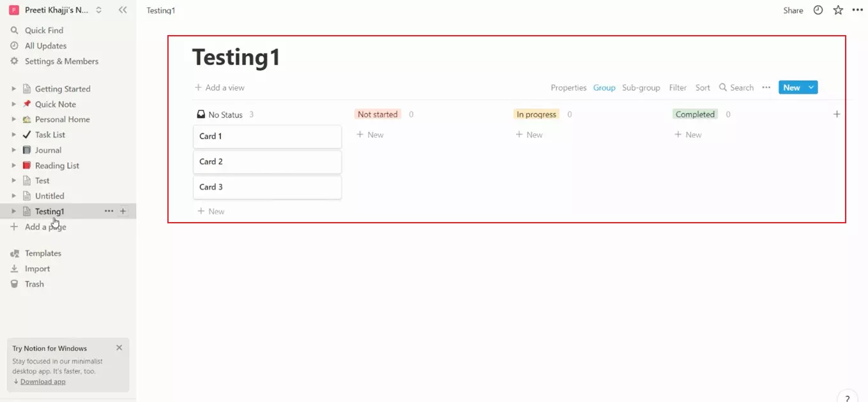Open the Group menu in toolbar

(x=604, y=87)
